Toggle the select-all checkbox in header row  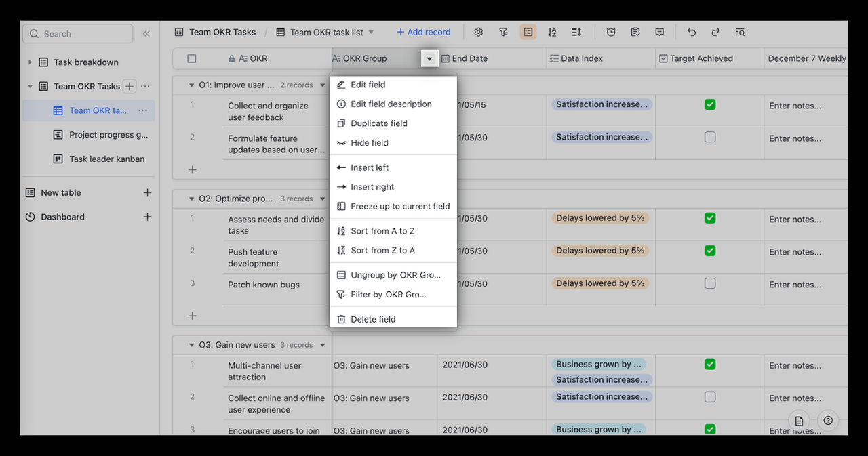tap(192, 59)
